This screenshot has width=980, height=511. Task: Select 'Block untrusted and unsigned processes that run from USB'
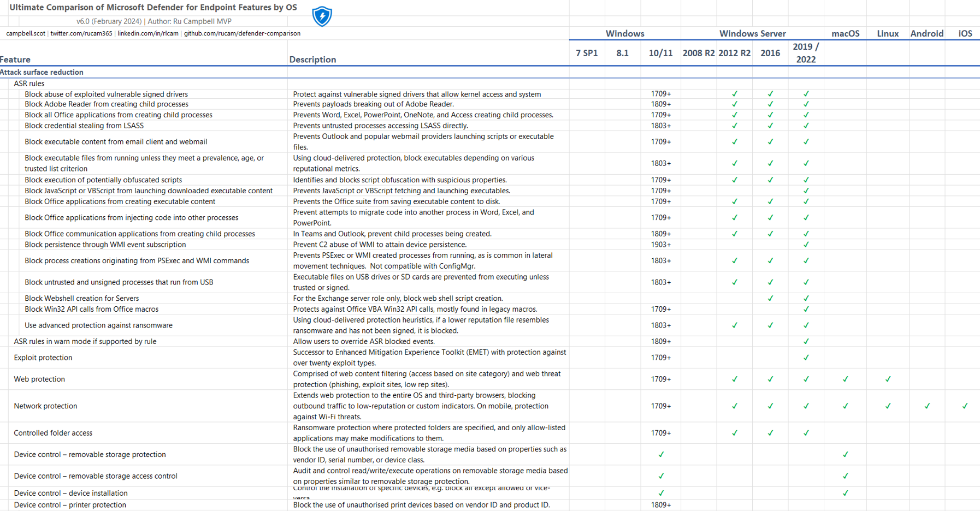click(119, 282)
